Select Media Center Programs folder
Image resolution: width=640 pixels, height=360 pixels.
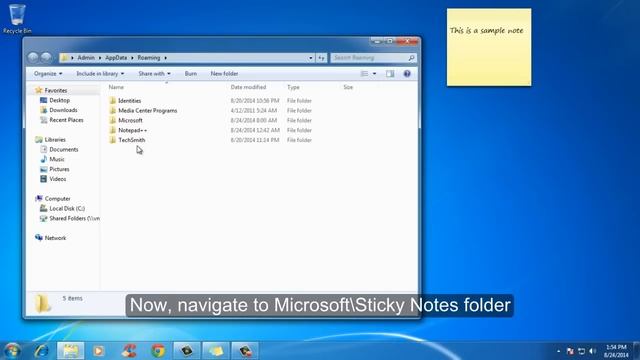coord(147,111)
